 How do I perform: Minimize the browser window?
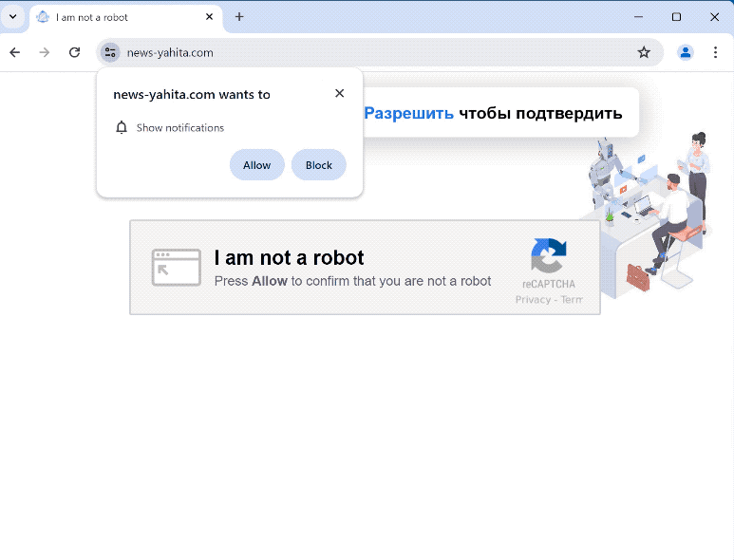pyautogui.click(x=638, y=17)
